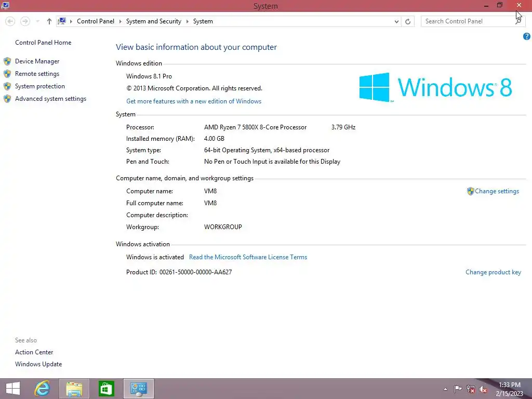
Task: Click the Windows 8.1 Pro edition text
Action: pyautogui.click(x=149, y=76)
